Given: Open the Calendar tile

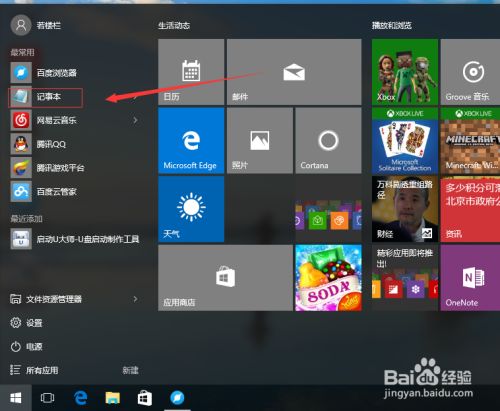Looking at the screenshot, I should [191, 72].
